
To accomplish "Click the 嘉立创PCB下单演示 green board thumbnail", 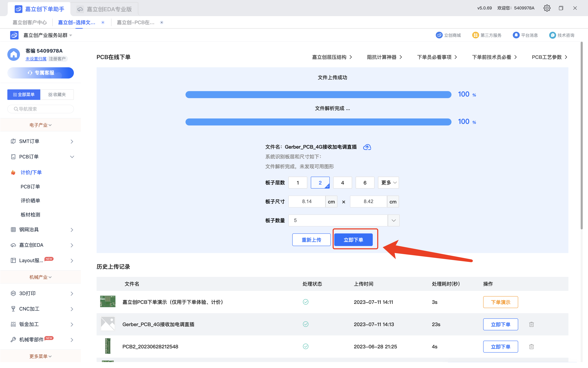I will point(108,302).
